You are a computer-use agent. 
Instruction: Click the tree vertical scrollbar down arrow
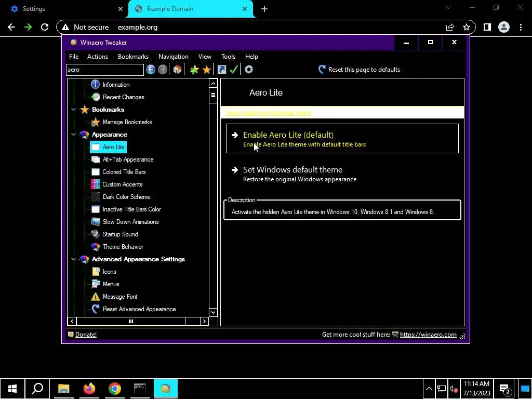click(213, 312)
